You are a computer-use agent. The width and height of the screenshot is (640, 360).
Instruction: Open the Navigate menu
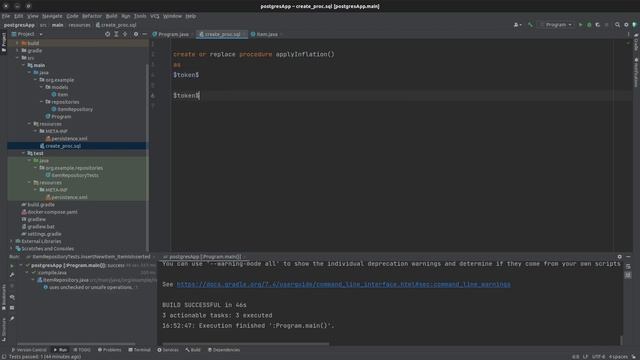click(52, 16)
